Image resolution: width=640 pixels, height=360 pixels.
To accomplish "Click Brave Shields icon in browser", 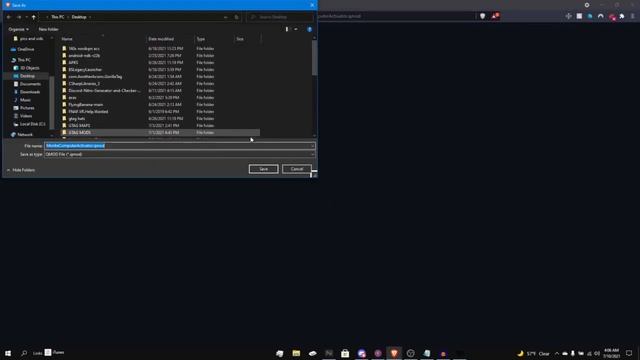I will click(x=482, y=16).
